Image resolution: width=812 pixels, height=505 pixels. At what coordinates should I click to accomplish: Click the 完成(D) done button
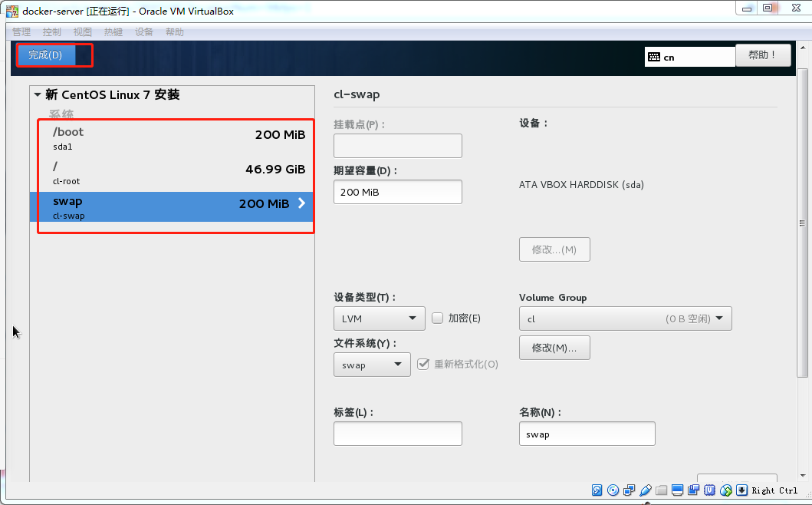click(x=46, y=55)
